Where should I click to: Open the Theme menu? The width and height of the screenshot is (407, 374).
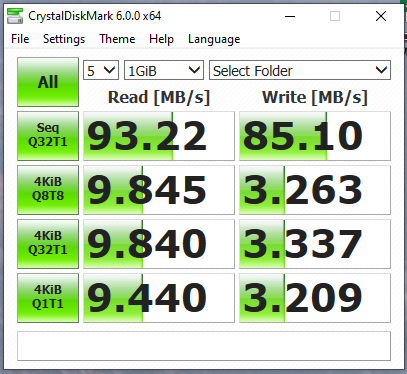(x=117, y=39)
